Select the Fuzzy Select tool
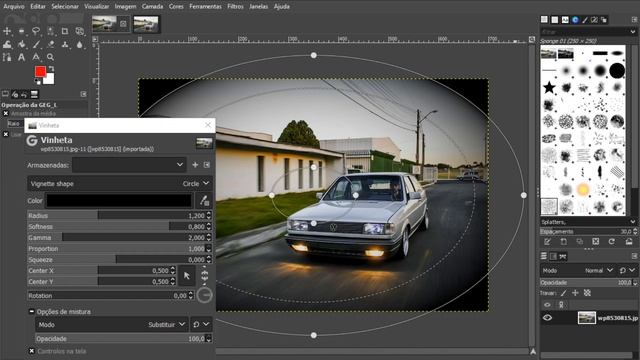The height and width of the screenshot is (360, 640). 51,31
